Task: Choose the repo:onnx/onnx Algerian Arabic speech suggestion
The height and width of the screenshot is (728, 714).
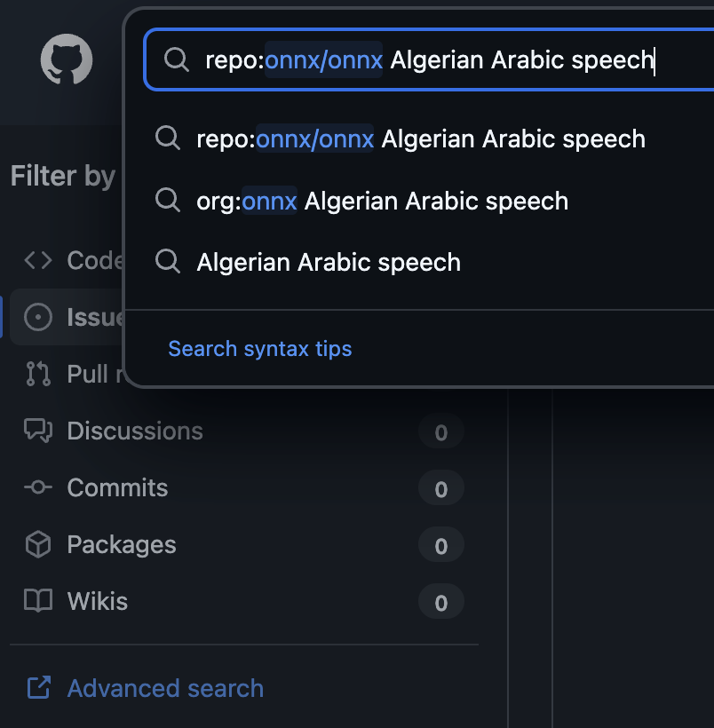Action: click(421, 138)
